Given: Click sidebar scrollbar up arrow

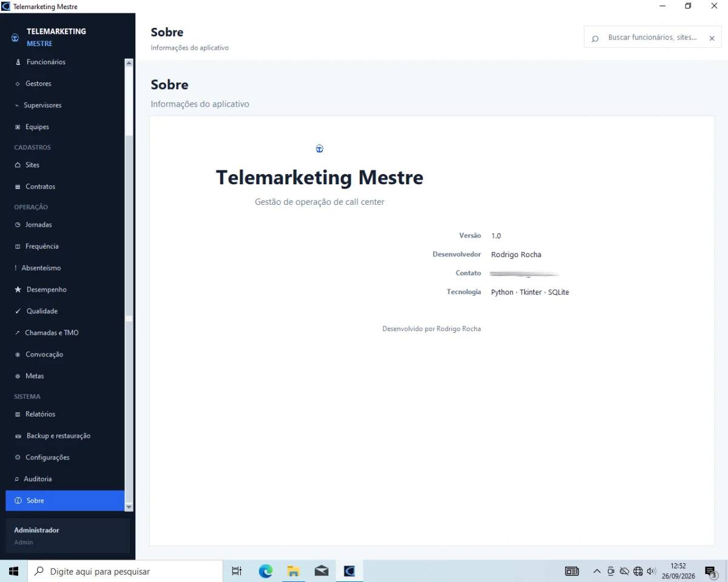Looking at the screenshot, I should (129, 62).
